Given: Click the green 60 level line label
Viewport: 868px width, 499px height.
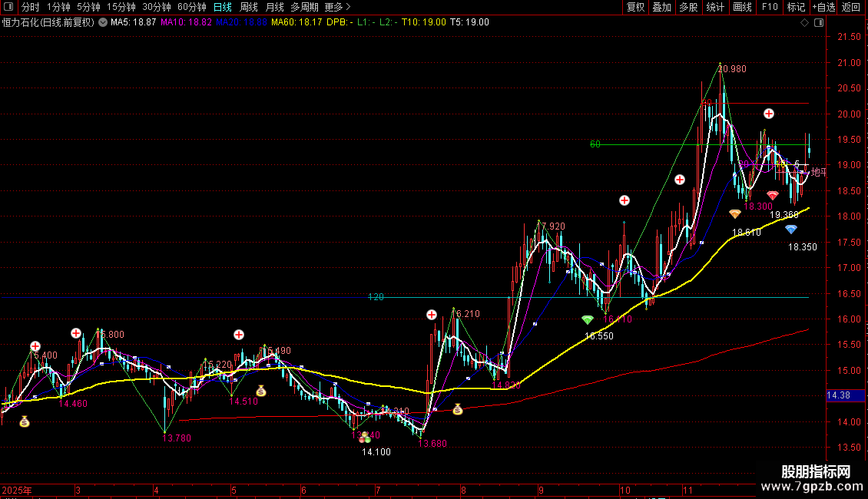Looking at the screenshot, I should click(x=595, y=144).
